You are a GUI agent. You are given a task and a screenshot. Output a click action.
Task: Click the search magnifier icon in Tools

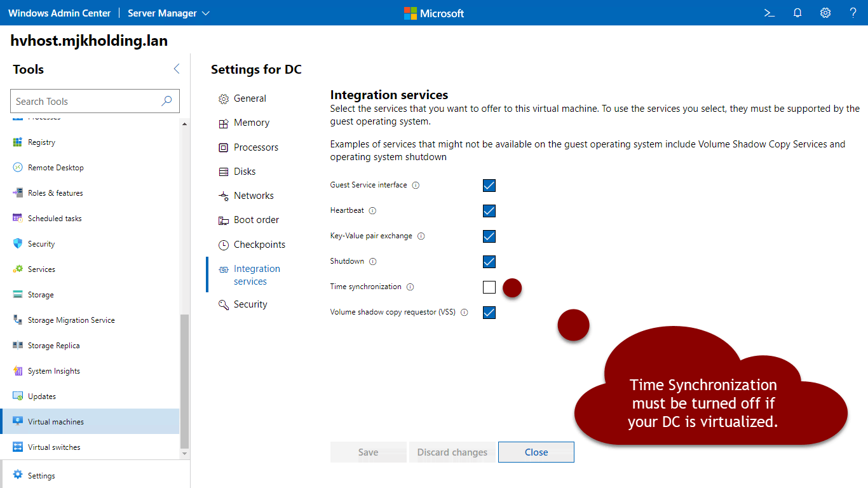(166, 101)
